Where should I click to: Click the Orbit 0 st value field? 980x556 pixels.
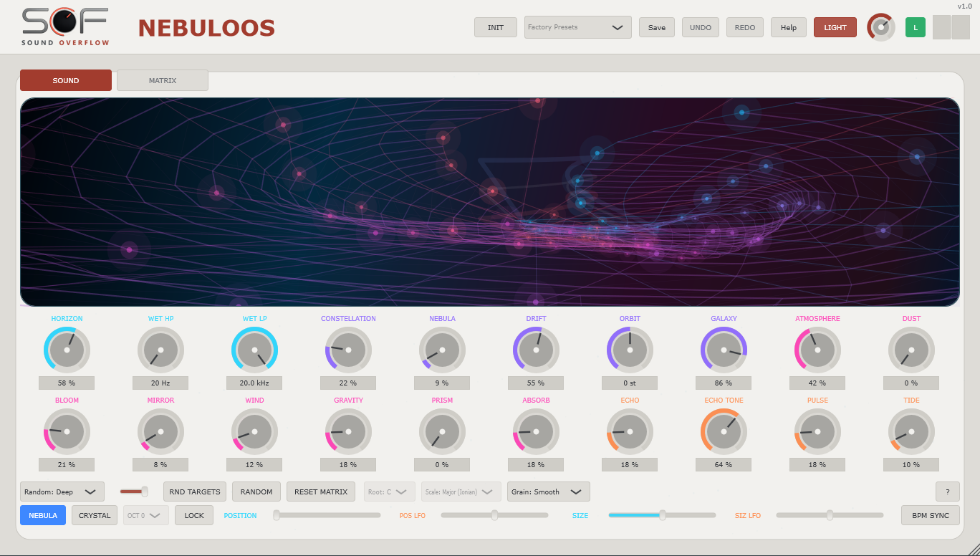click(630, 383)
